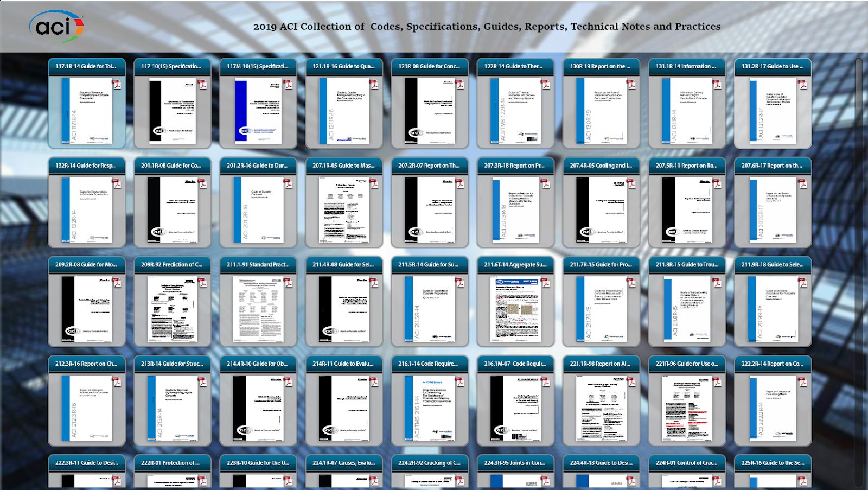Click PDF icon on 131.2R-17 Guide card

[803, 84]
